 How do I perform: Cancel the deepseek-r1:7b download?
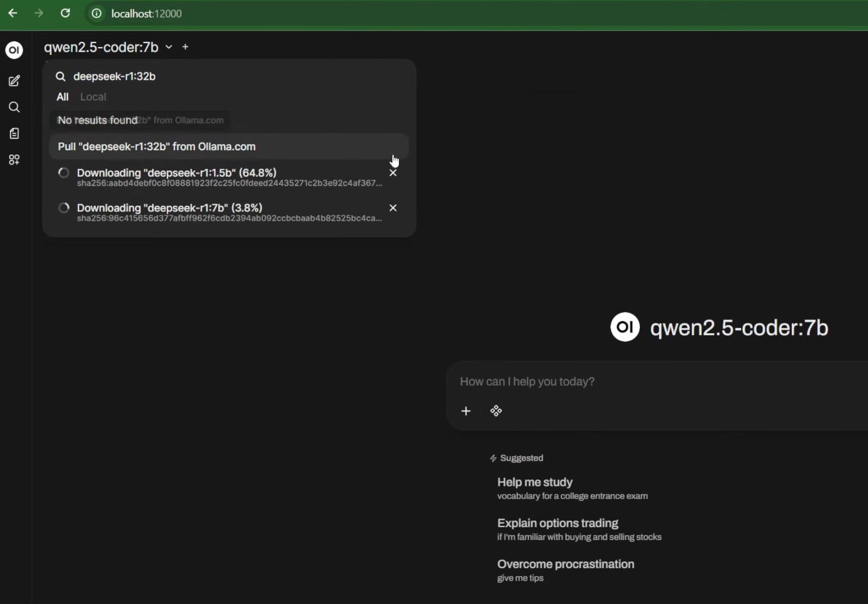[393, 208]
